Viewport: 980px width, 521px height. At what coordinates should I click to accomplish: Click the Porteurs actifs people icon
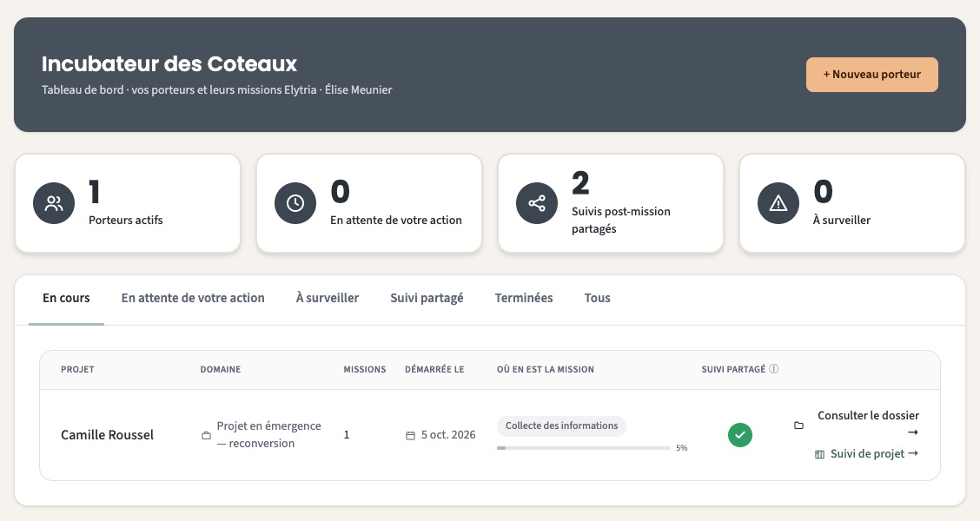54,203
